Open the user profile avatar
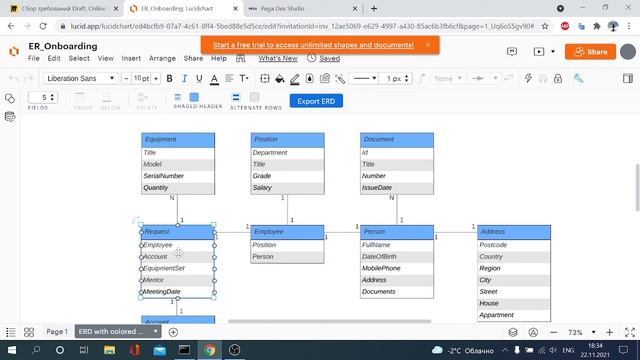 pyautogui.click(x=628, y=52)
